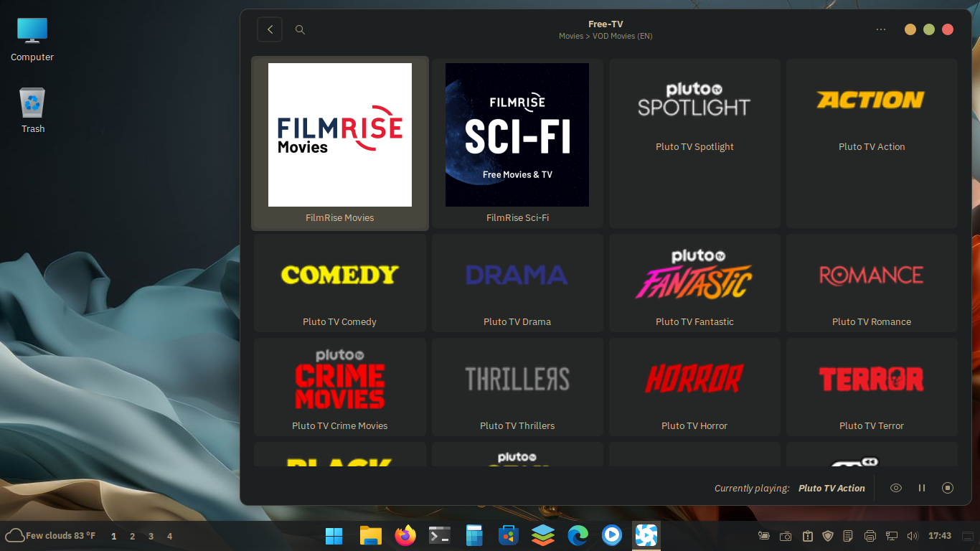Click the 'Pluto TV Comedy' label
This screenshot has height=551, width=980.
tap(340, 321)
